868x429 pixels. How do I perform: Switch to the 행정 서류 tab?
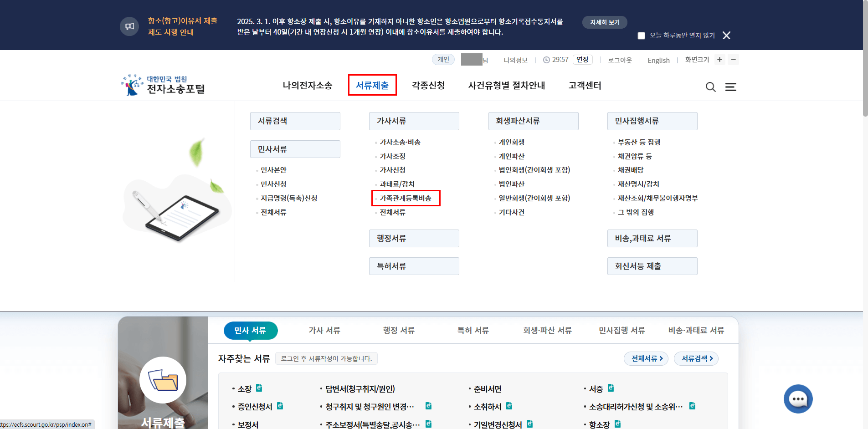398,330
